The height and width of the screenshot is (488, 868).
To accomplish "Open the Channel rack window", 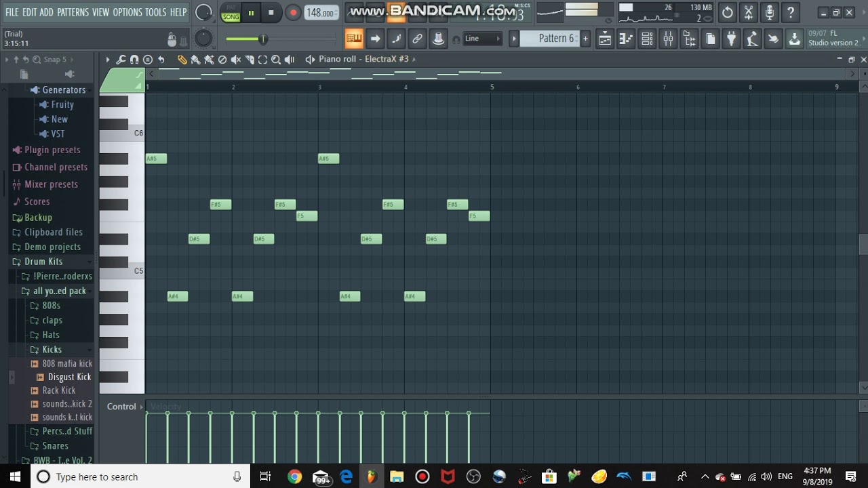I will (x=647, y=39).
